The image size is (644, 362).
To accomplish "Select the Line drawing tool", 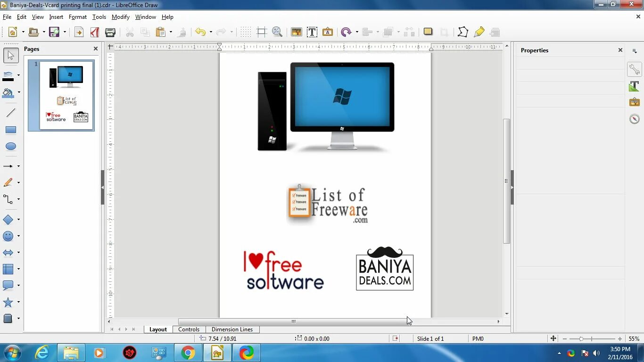I will click(x=11, y=113).
